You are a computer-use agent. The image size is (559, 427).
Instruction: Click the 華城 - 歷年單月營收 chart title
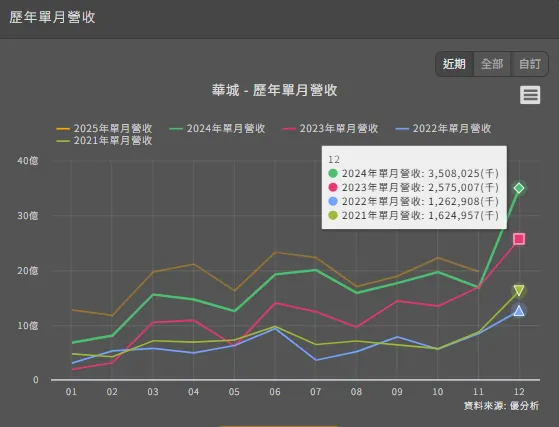pyautogui.click(x=275, y=90)
